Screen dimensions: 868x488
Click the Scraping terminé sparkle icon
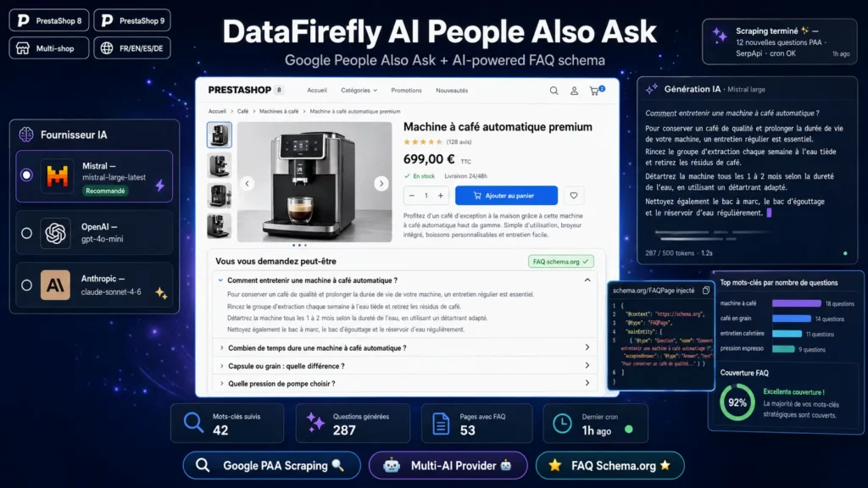(720, 36)
